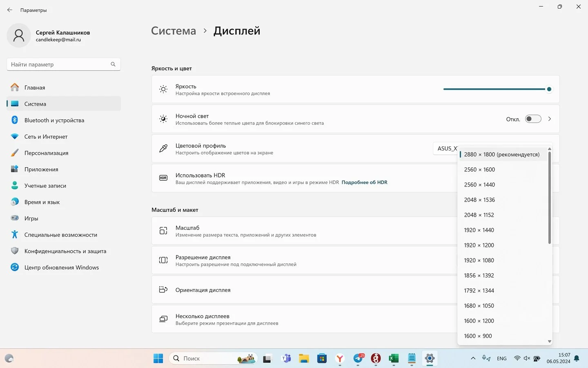Click the taskbar Поиск search box
588x368 pixels.
[213, 359]
